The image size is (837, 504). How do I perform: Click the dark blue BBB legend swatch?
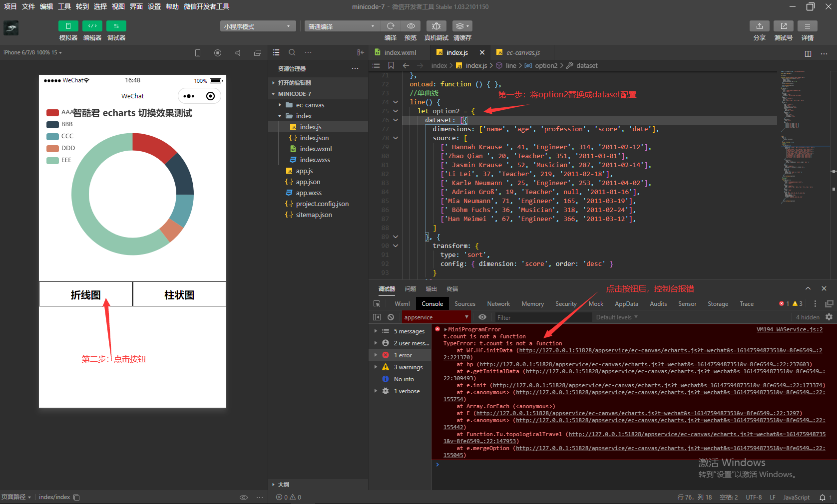52,125
